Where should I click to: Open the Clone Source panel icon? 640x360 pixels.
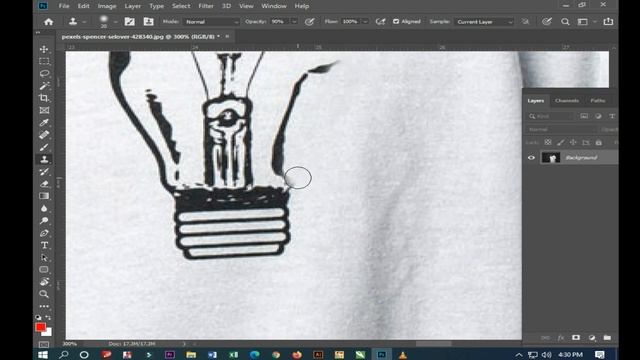pos(148,22)
